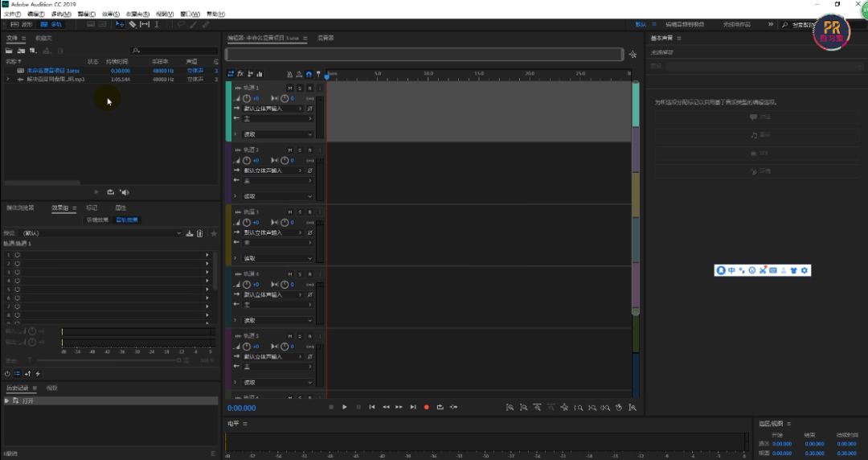Click the Sends icon above tracks
This screenshot has width=868, height=460.
click(250, 74)
